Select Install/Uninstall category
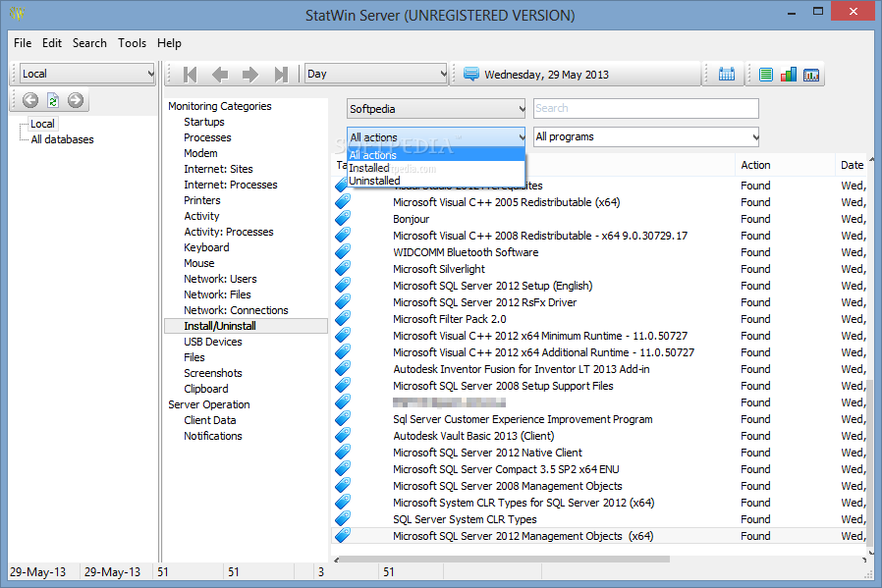Viewport: 882px width, 588px height. tap(246, 326)
